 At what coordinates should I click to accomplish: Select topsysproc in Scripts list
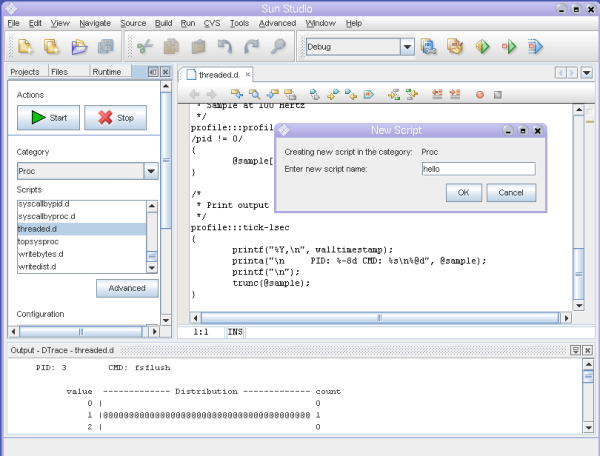click(82, 242)
